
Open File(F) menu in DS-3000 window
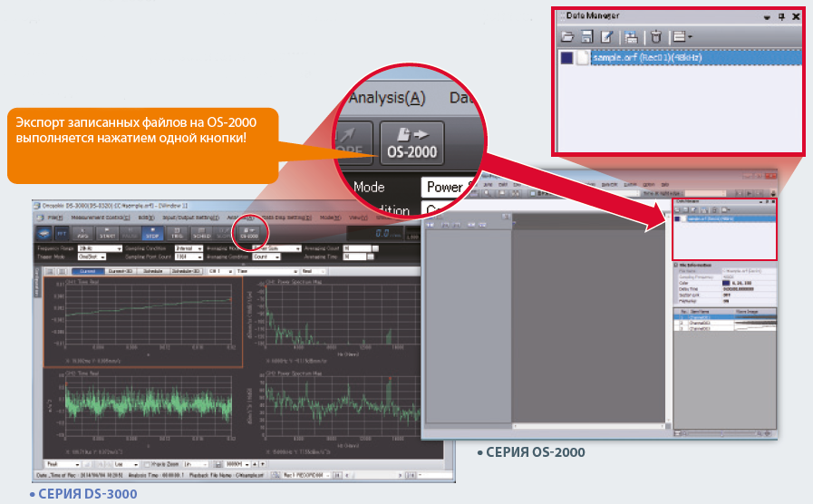tap(55, 218)
